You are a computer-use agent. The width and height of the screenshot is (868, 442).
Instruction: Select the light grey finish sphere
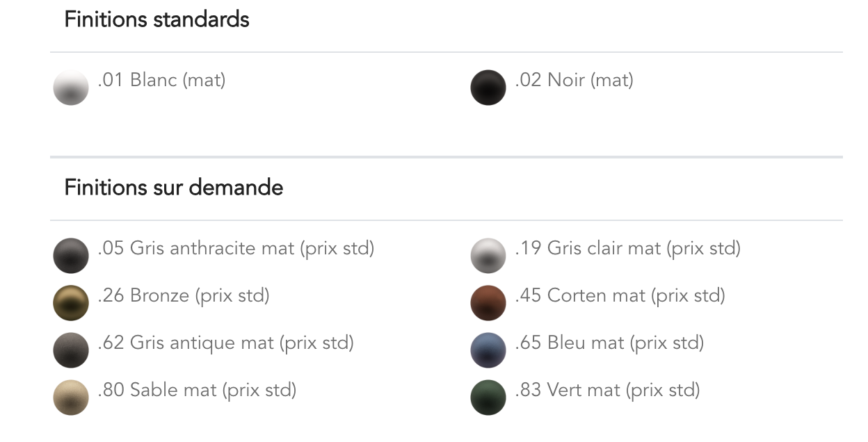(488, 256)
